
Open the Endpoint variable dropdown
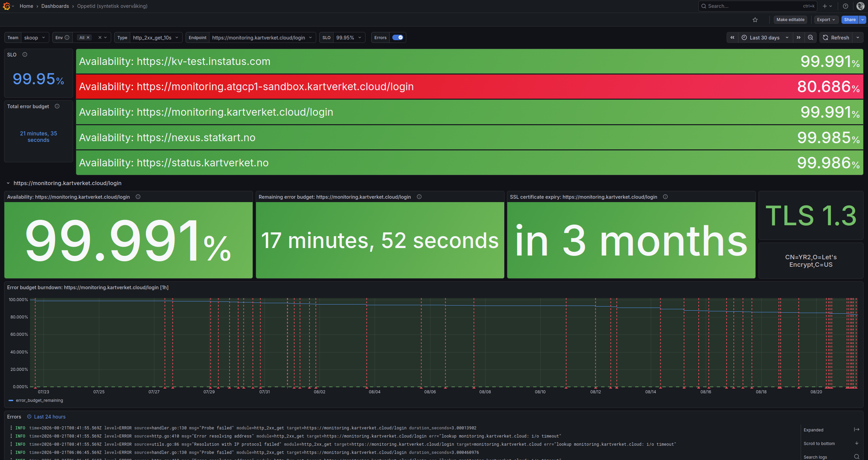coord(262,37)
